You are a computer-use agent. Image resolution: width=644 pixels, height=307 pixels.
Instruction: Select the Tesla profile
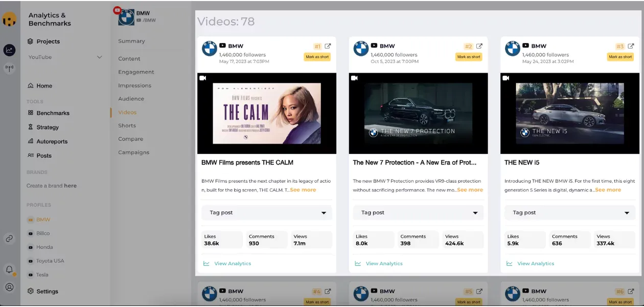point(42,275)
